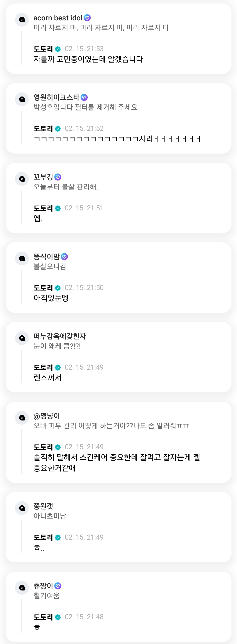Click the avatar next to acorn best idol
Screen dimensions: 237x644
22,20
